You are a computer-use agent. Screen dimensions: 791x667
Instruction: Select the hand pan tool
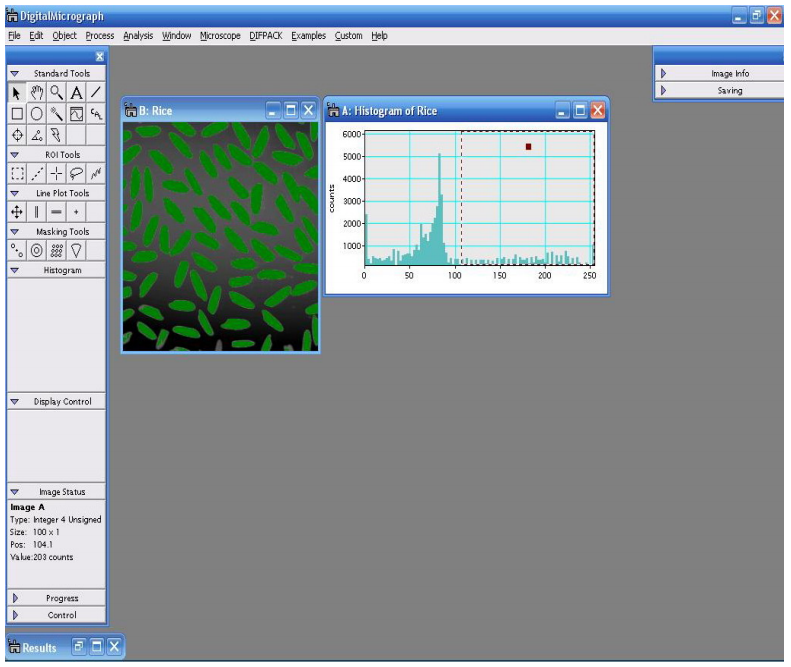tap(36, 93)
